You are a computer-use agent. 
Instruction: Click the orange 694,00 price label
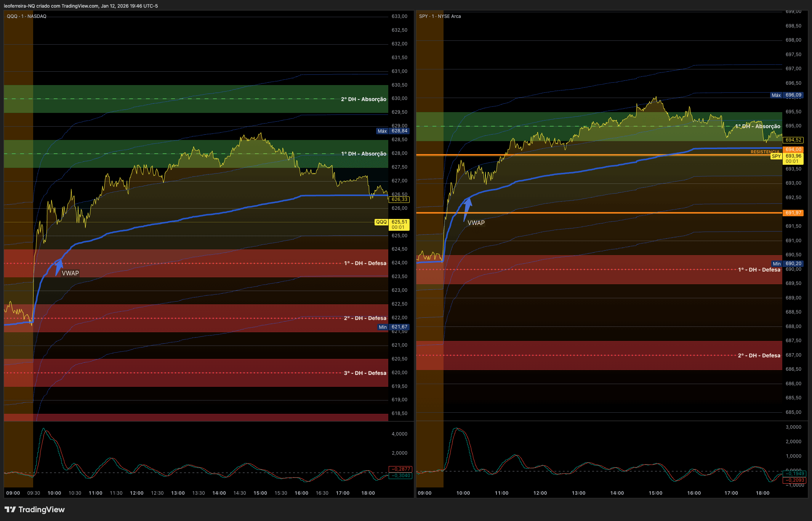[793, 150]
